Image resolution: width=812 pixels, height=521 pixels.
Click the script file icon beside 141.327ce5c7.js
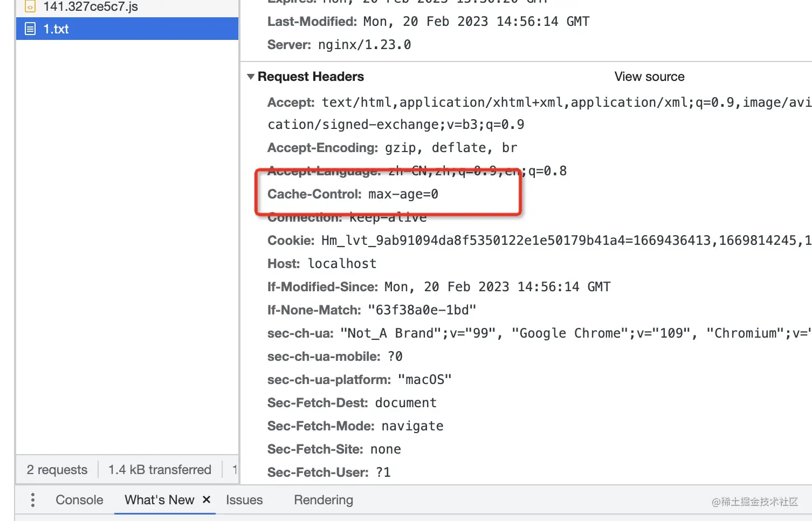(31, 6)
